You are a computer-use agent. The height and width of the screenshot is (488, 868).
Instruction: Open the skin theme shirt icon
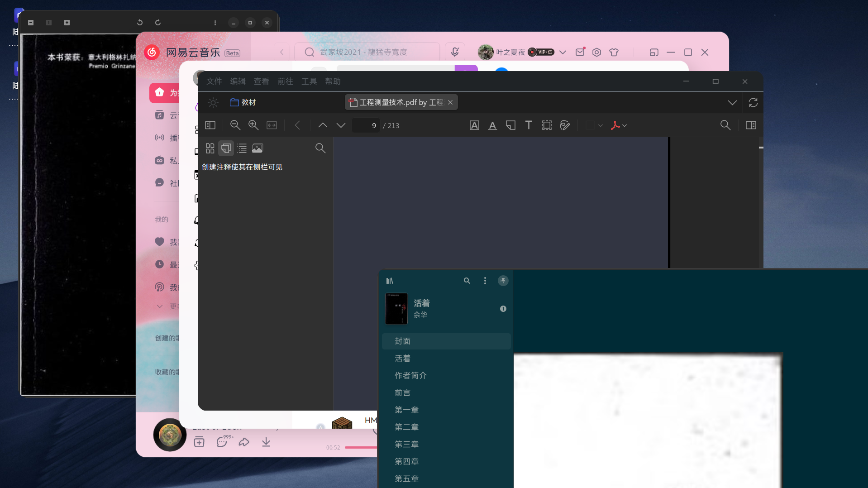[614, 53]
